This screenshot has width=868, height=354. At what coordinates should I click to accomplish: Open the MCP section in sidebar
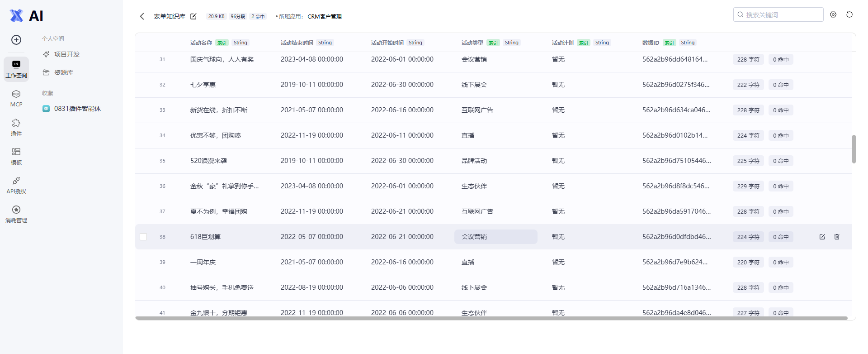tap(16, 98)
